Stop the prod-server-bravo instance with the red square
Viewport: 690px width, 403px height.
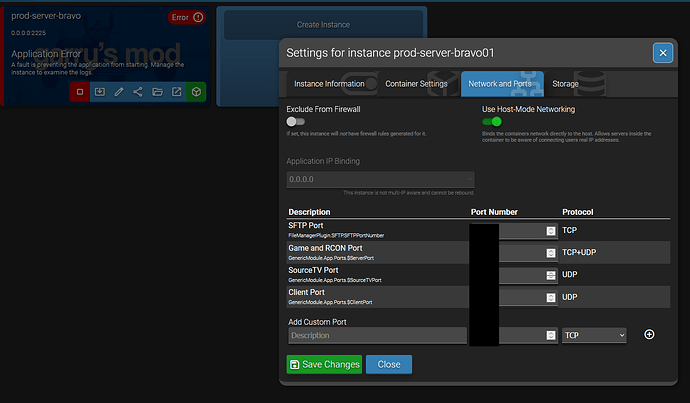[80, 92]
